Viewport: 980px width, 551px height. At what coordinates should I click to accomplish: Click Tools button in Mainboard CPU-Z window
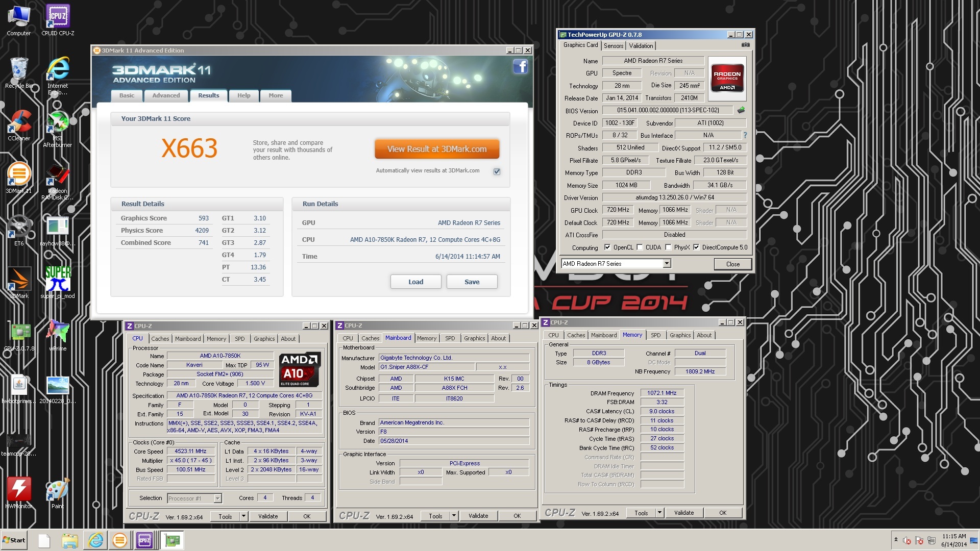coord(435,516)
